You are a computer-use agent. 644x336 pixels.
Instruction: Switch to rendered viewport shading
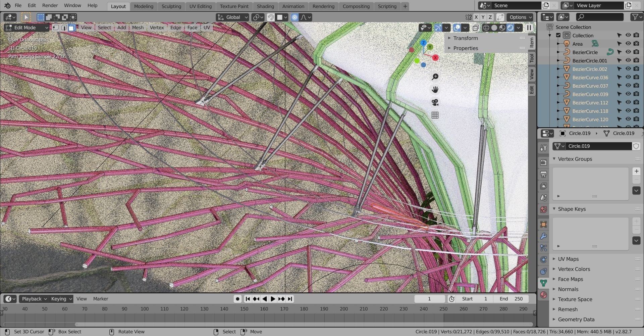pos(510,28)
